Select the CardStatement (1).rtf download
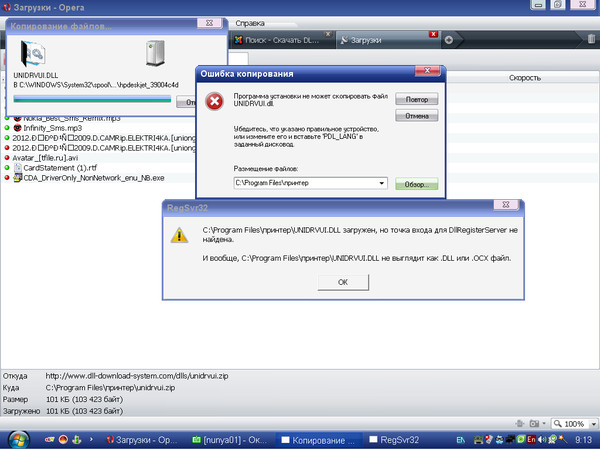This screenshot has width=600, height=450. (60, 168)
